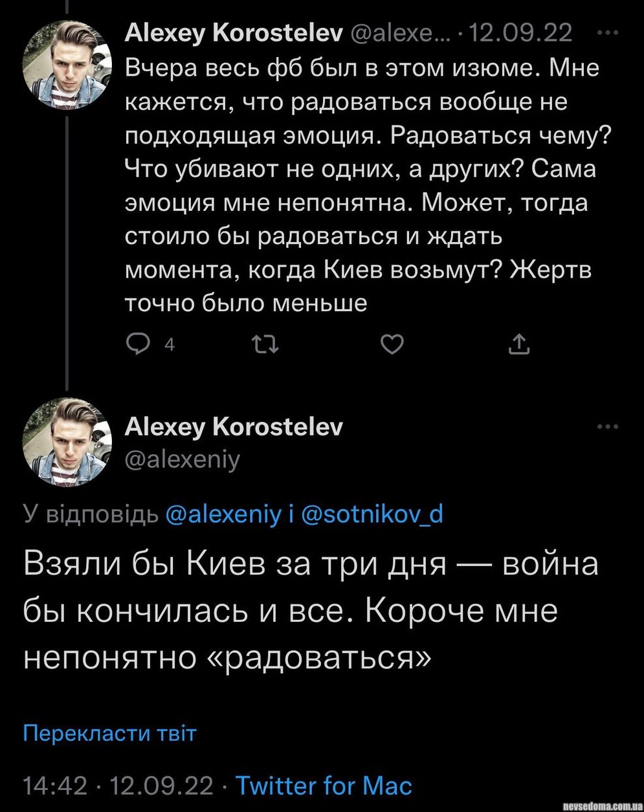
Task: Click the reply count number 4
Action: coord(170,346)
